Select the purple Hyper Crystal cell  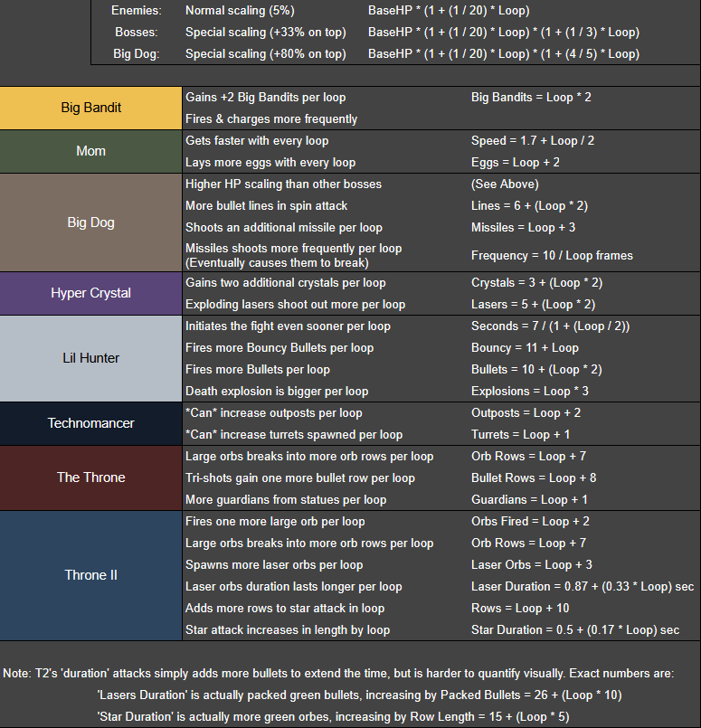[90, 293]
